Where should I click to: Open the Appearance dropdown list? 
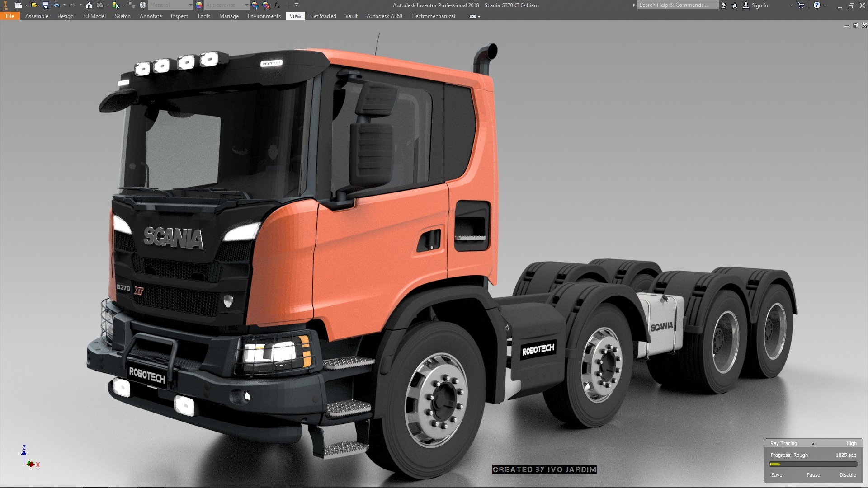pos(246,5)
